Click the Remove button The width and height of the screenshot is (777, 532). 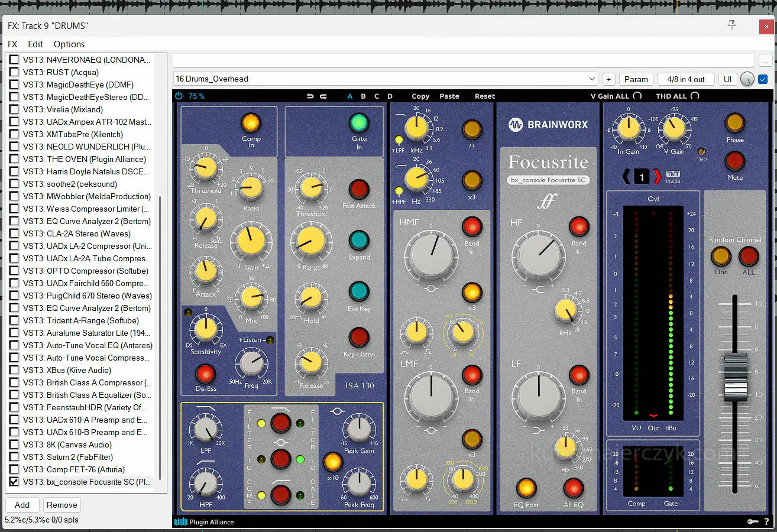click(62, 505)
